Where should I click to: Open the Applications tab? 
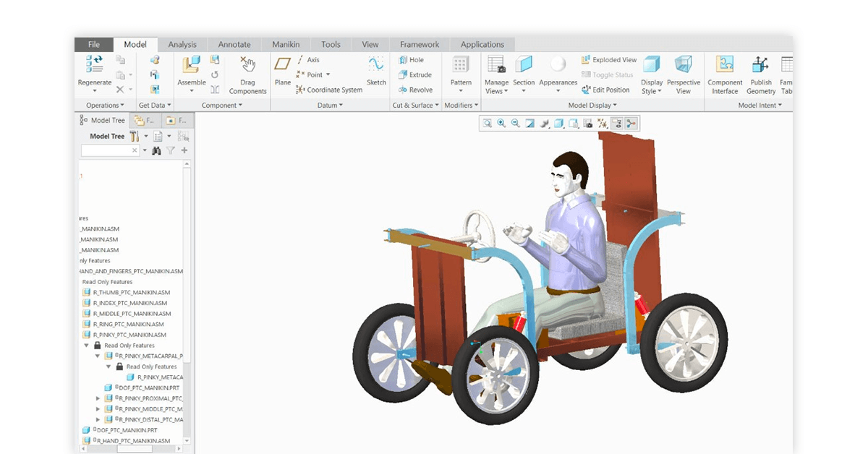482,44
